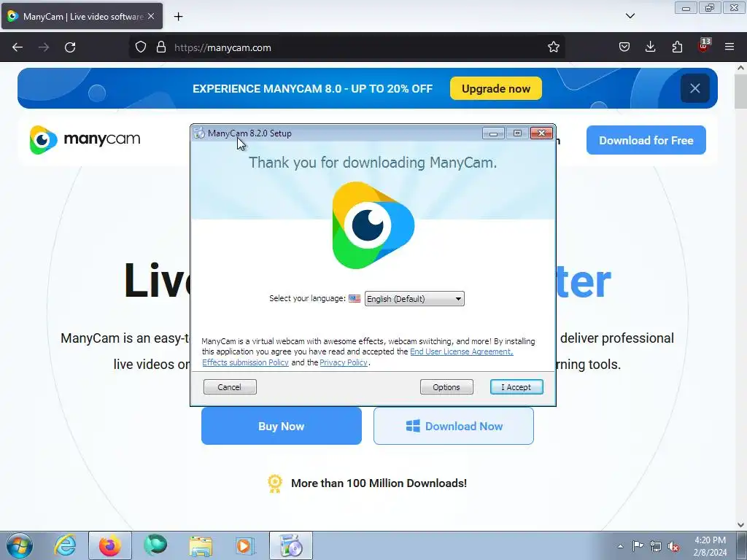The height and width of the screenshot is (560, 747).
Task: Open the English (Default) language dropdown
Action: (x=414, y=298)
